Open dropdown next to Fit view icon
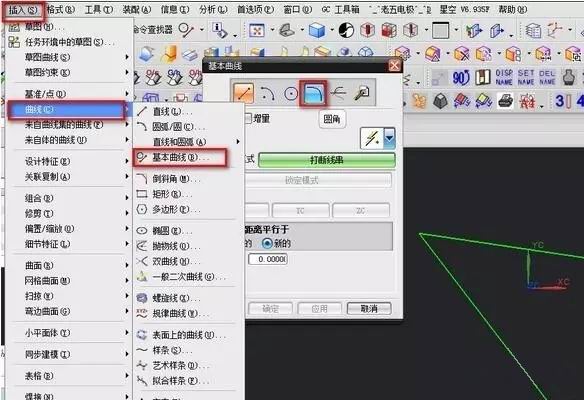This screenshot has height=400, width=584. (272, 30)
